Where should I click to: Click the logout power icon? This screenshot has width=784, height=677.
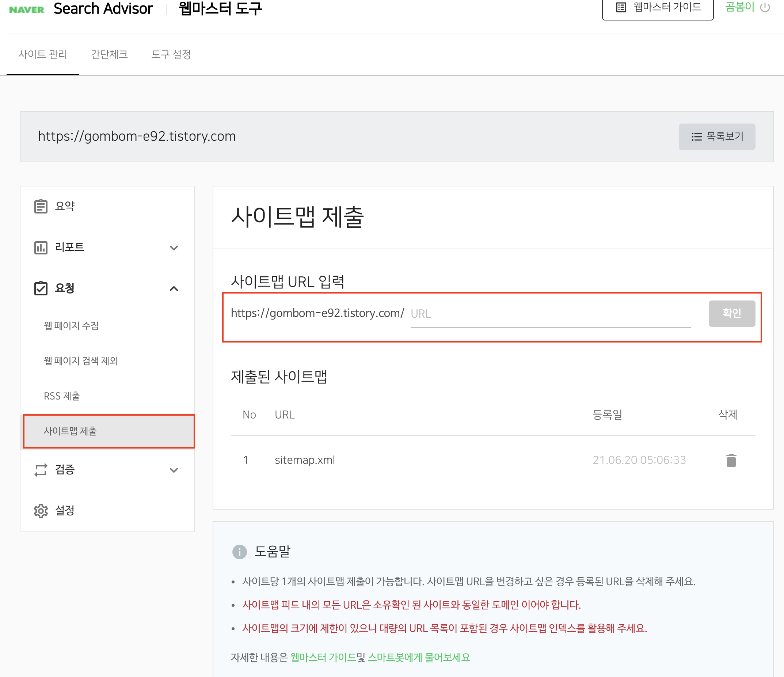click(765, 8)
